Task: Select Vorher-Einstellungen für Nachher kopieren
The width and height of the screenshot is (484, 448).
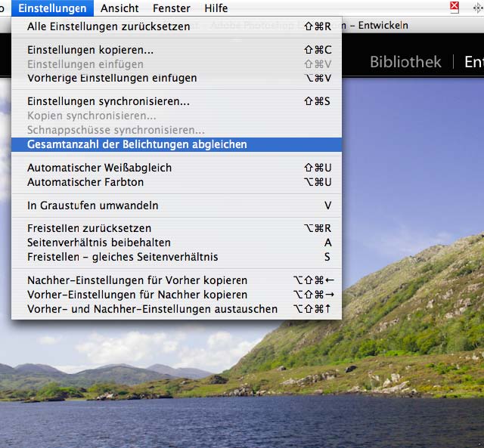Action: [176, 295]
